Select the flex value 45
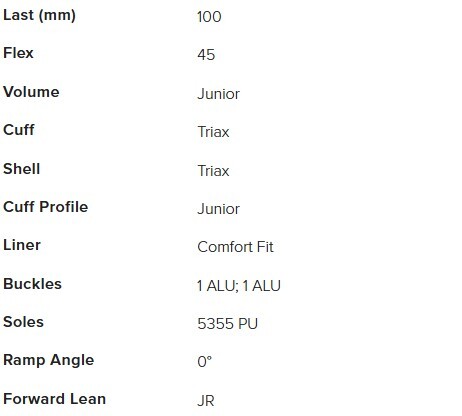Viewport: 462px width, 416px height. (x=206, y=55)
